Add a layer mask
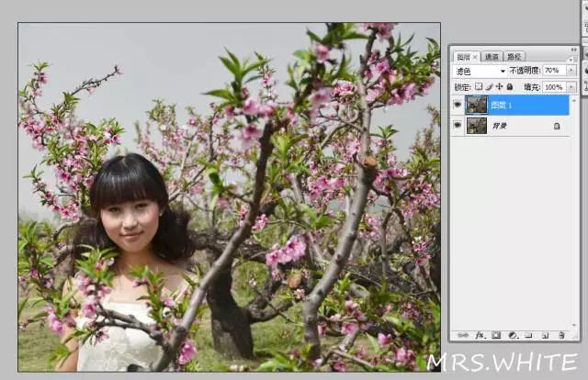This screenshot has width=588, height=380. [x=495, y=336]
